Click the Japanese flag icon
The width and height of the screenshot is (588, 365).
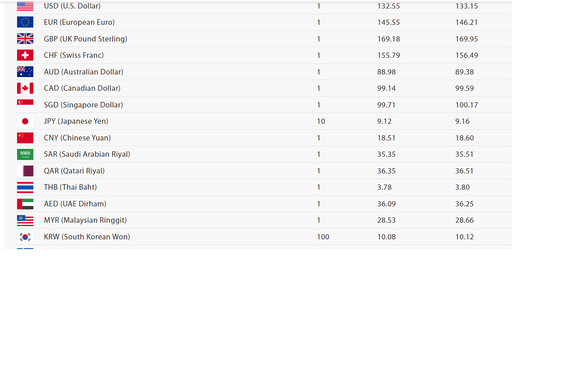[25, 121]
